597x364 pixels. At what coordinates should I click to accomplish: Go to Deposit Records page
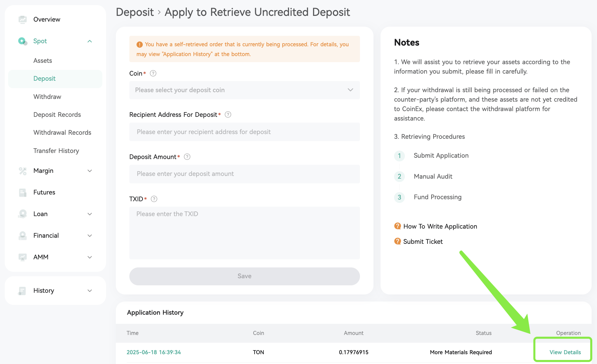coord(57,114)
